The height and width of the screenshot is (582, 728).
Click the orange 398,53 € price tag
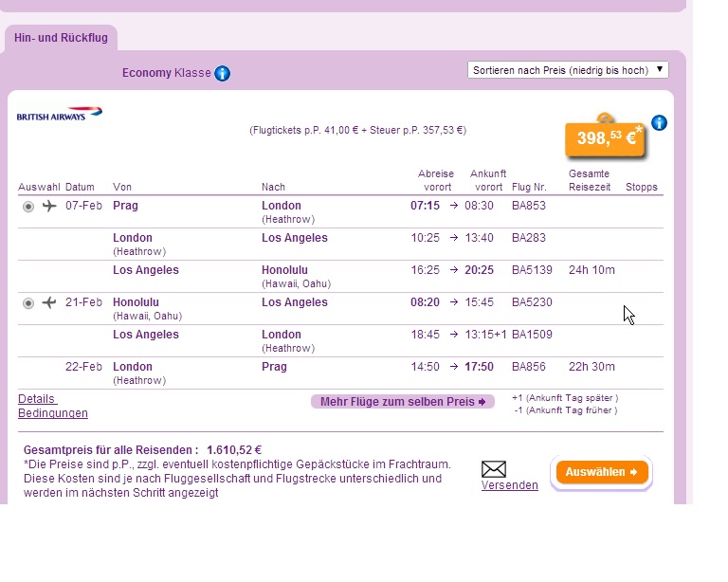tap(605, 138)
